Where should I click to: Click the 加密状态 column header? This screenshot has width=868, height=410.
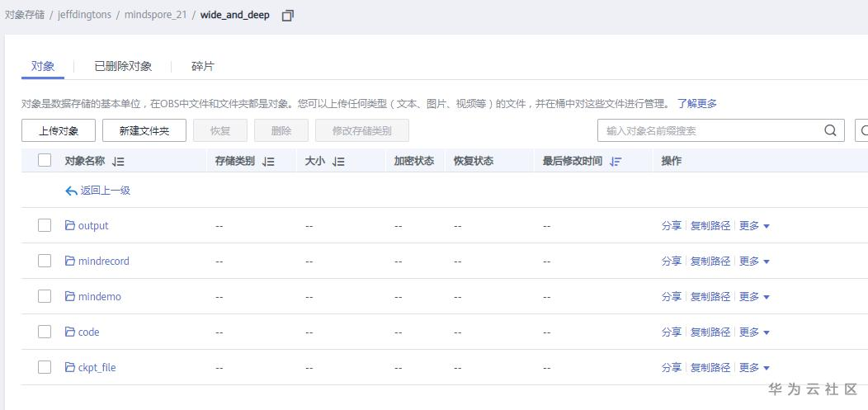(x=413, y=161)
